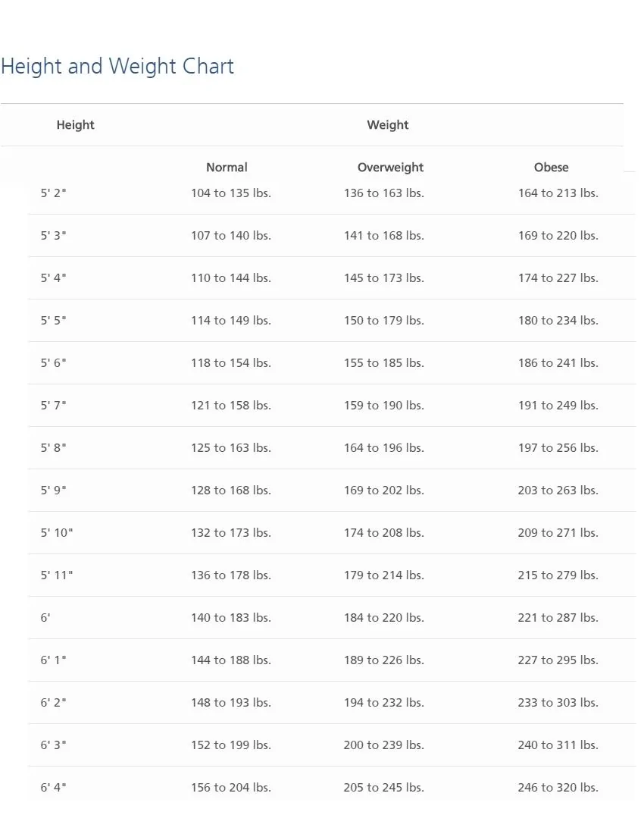Click the Obese subheading
This screenshot has width=644, height=834.
point(552,167)
